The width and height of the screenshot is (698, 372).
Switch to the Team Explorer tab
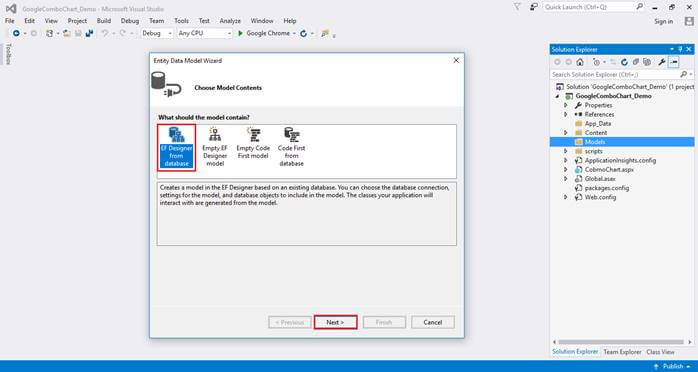[x=622, y=352]
